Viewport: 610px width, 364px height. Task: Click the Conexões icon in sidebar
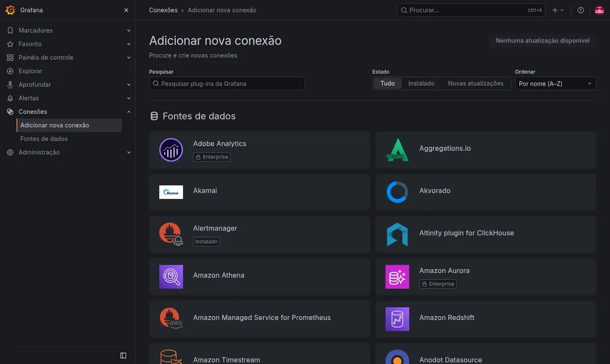click(x=10, y=112)
